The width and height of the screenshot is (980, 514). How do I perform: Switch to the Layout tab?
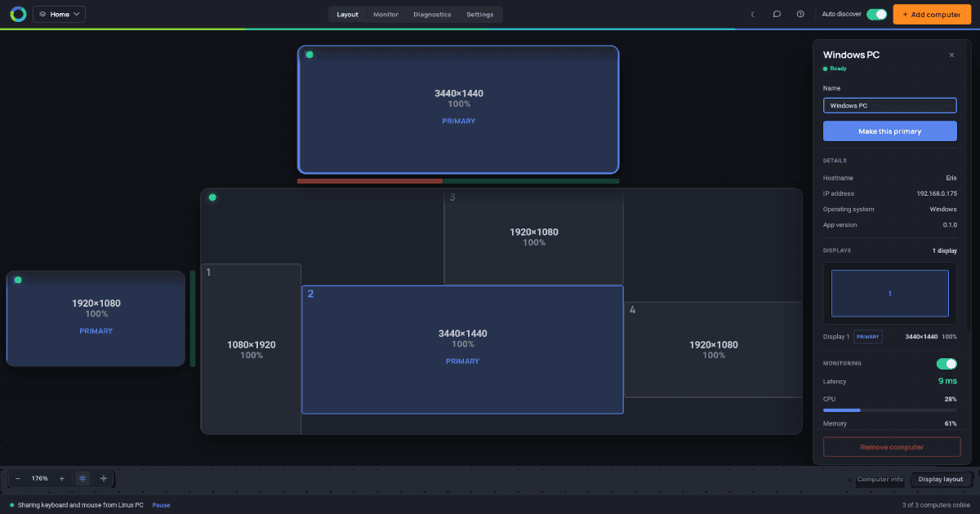pyautogui.click(x=347, y=14)
